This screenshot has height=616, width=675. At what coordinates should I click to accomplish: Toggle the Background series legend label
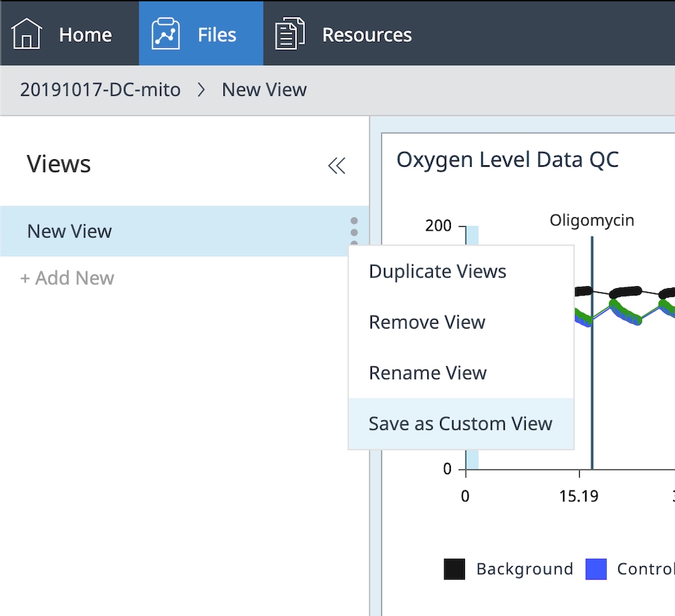(524, 569)
